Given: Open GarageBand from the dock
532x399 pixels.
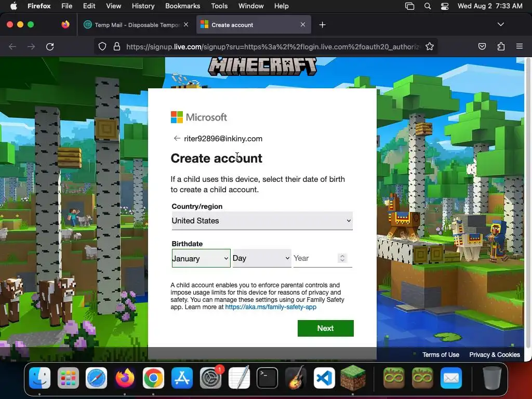Looking at the screenshot, I should pos(296,378).
